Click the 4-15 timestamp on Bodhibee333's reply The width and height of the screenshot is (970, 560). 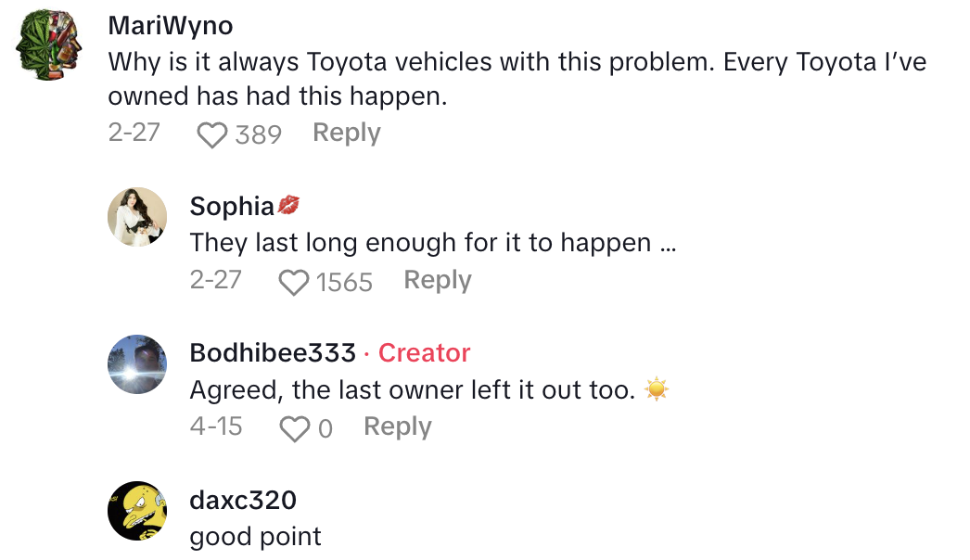(x=213, y=427)
